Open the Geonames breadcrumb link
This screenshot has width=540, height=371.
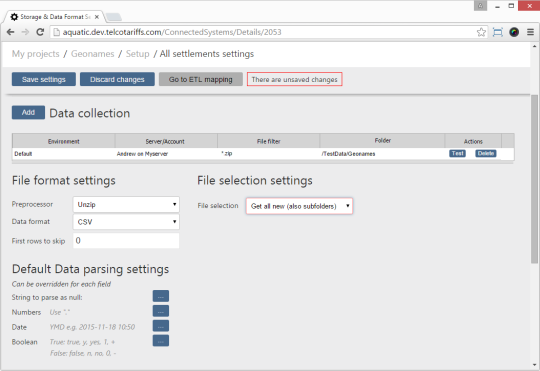[92, 54]
